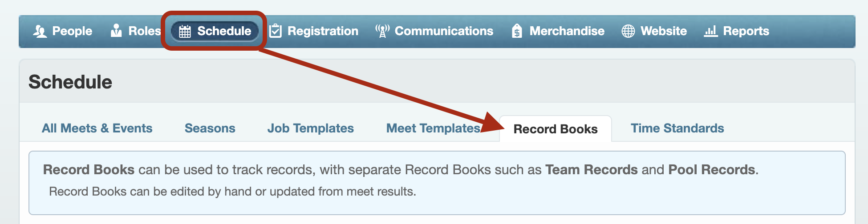Click the Merchandise price tag icon
Image resolution: width=868 pixels, height=224 pixels.
[517, 31]
